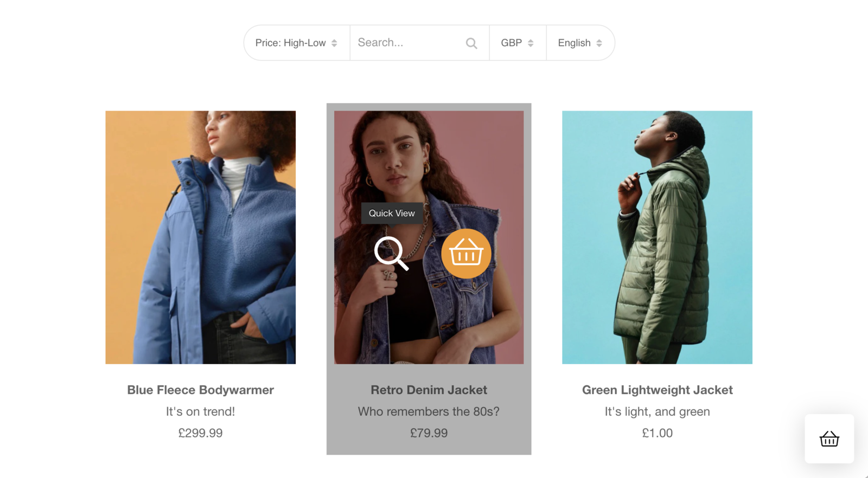This screenshot has width=868, height=478.
Task: Open the GBP currency dropdown
Action: (x=518, y=43)
